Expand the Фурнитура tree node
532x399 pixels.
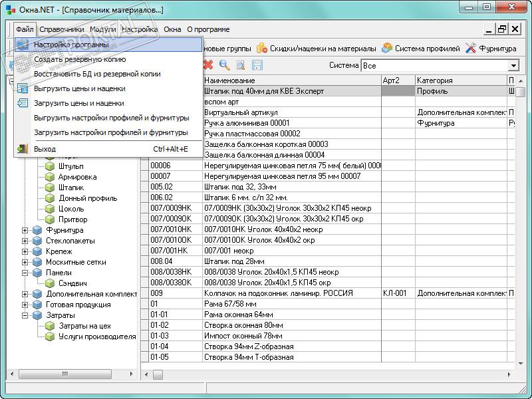pyautogui.click(x=25, y=230)
